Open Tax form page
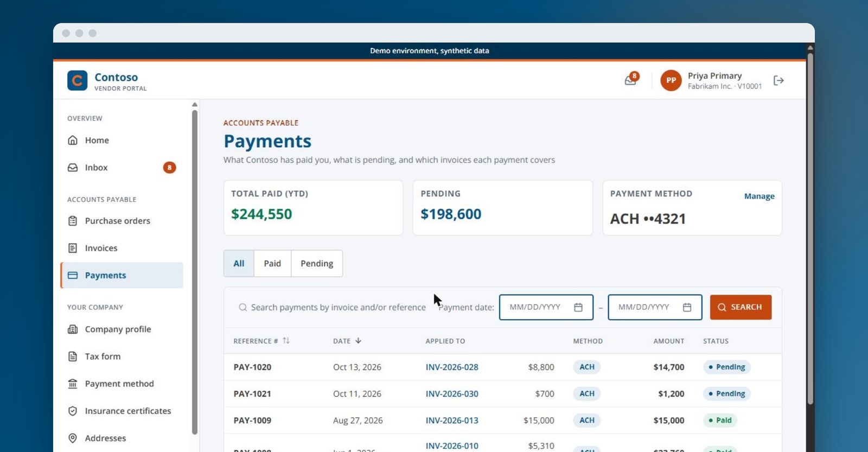This screenshot has width=868, height=452. pos(122,356)
